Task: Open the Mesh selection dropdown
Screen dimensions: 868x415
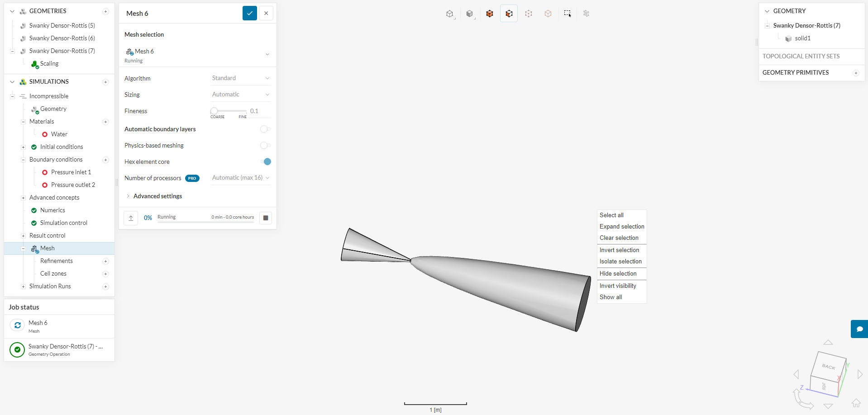Action: pos(198,55)
